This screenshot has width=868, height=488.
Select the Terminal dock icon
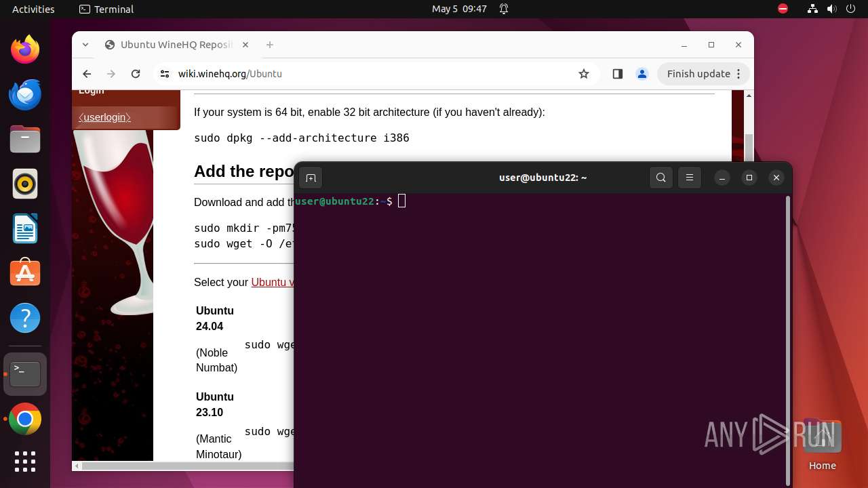25,374
